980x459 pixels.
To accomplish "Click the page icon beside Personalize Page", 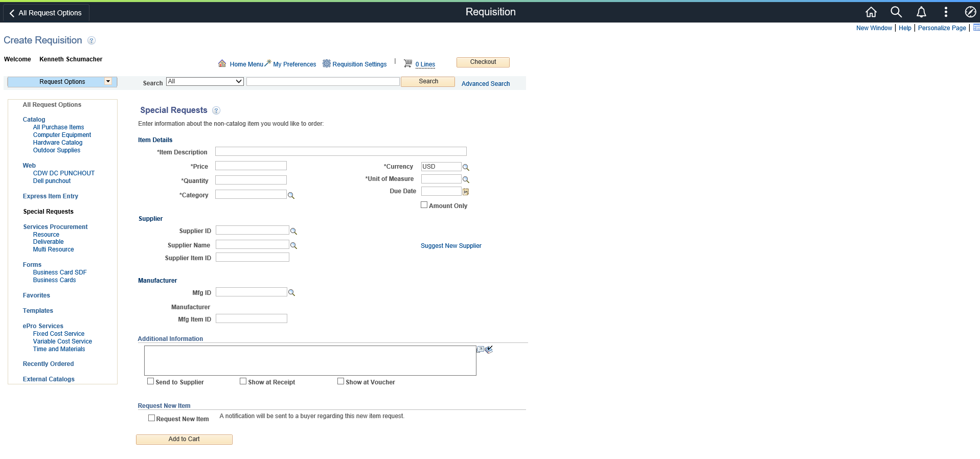I will (976, 28).
